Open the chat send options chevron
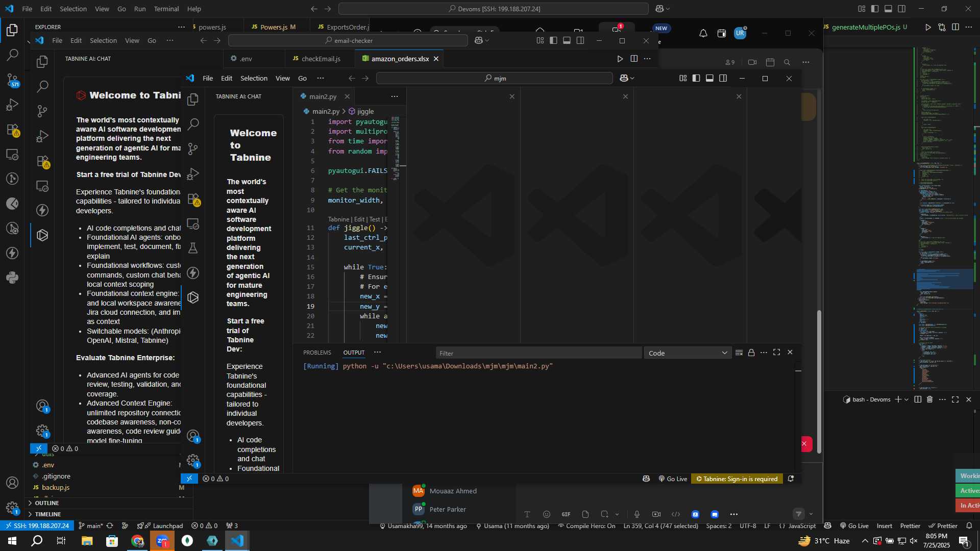The width and height of the screenshot is (980, 551). 811,514
